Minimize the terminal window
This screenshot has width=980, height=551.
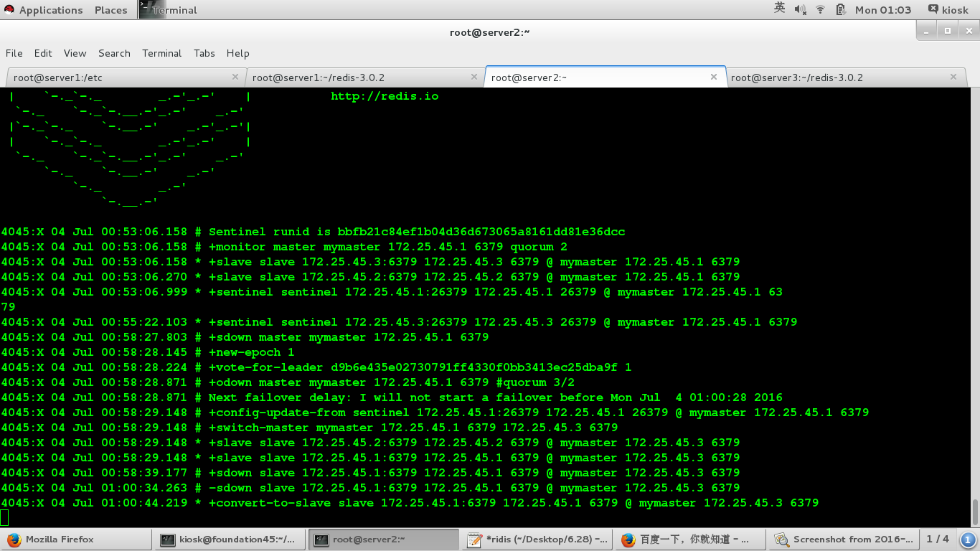(927, 31)
